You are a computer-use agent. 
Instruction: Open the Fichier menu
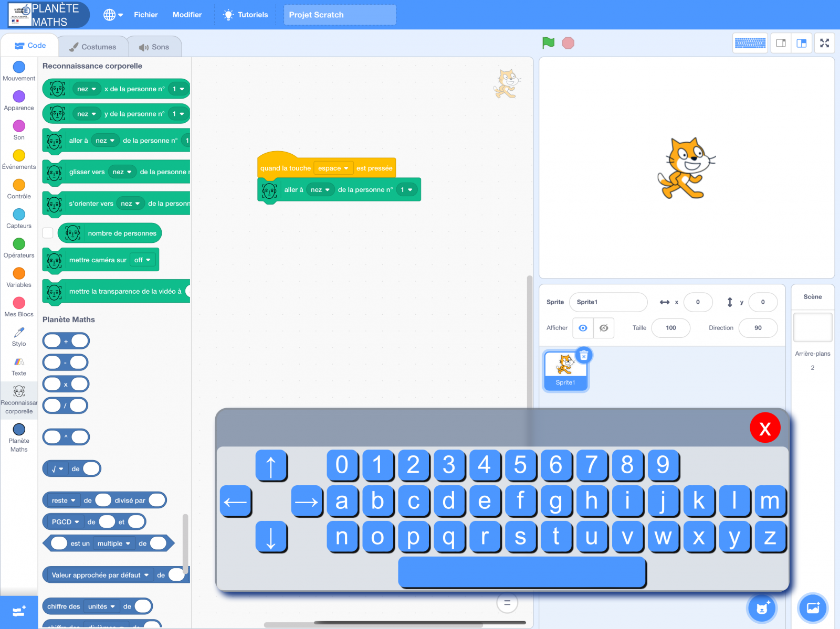(x=146, y=15)
